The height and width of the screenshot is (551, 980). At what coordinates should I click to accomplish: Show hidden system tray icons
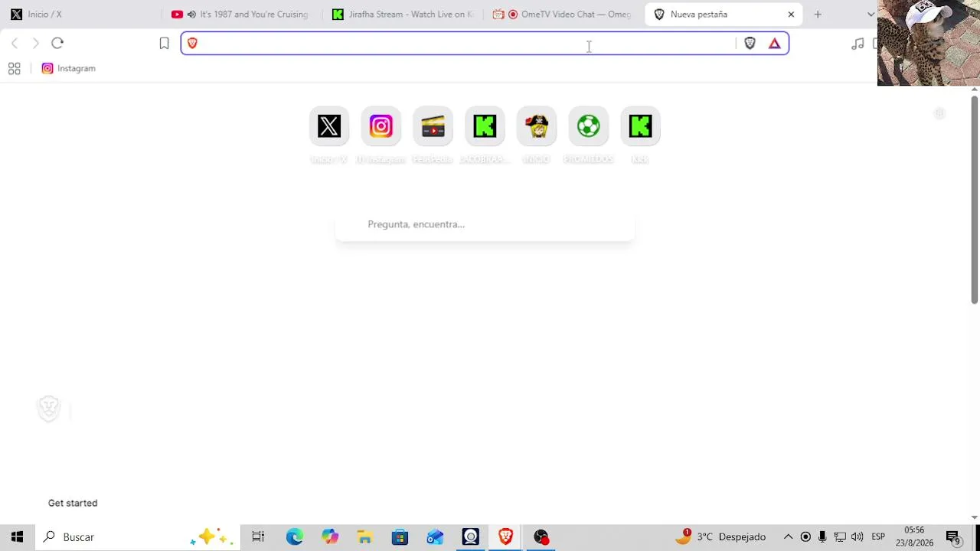click(x=788, y=537)
